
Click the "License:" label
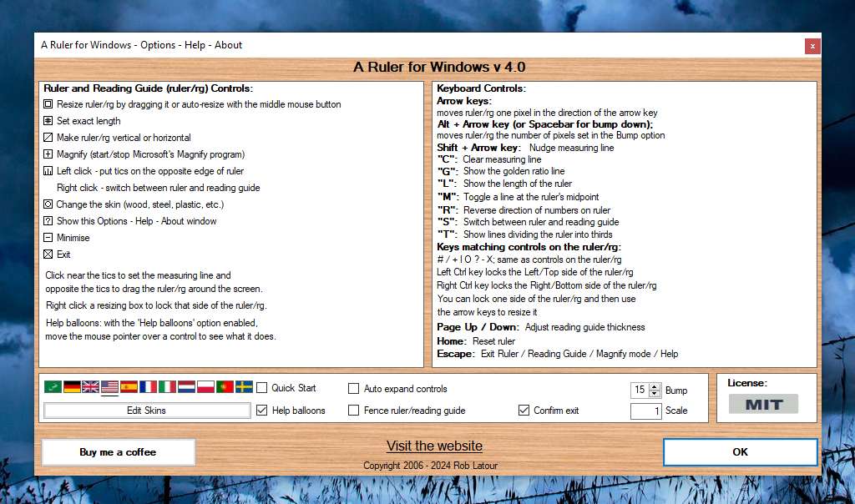coord(747,383)
